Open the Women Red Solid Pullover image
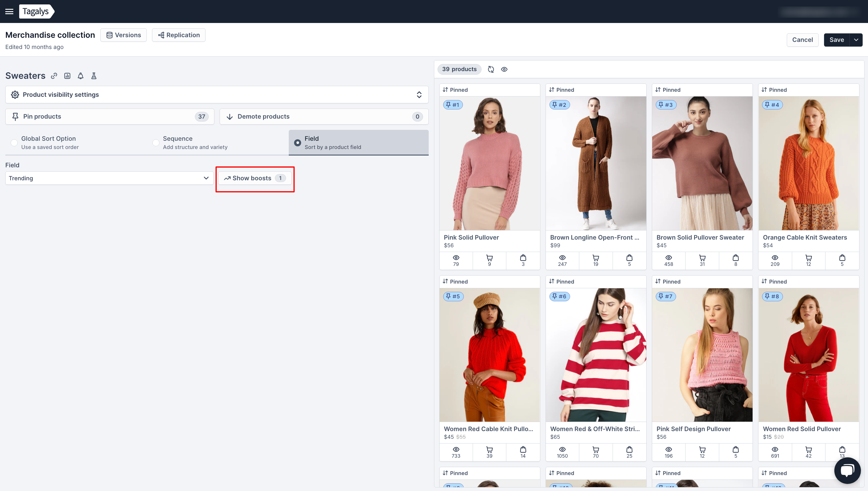The image size is (868, 491). pos(809,355)
